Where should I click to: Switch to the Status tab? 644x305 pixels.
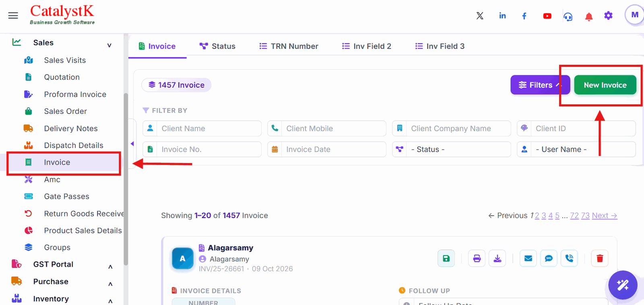[217, 46]
